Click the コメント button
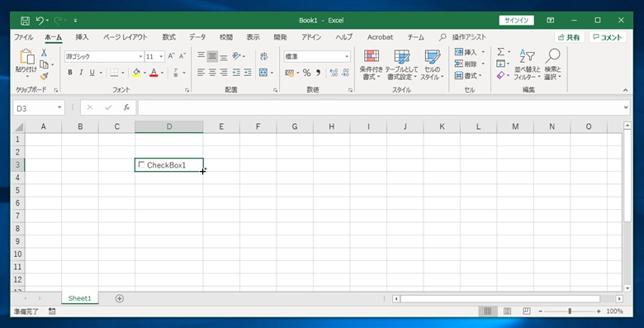Image resolution: width=644 pixels, height=328 pixels. pyautogui.click(x=608, y=37)
